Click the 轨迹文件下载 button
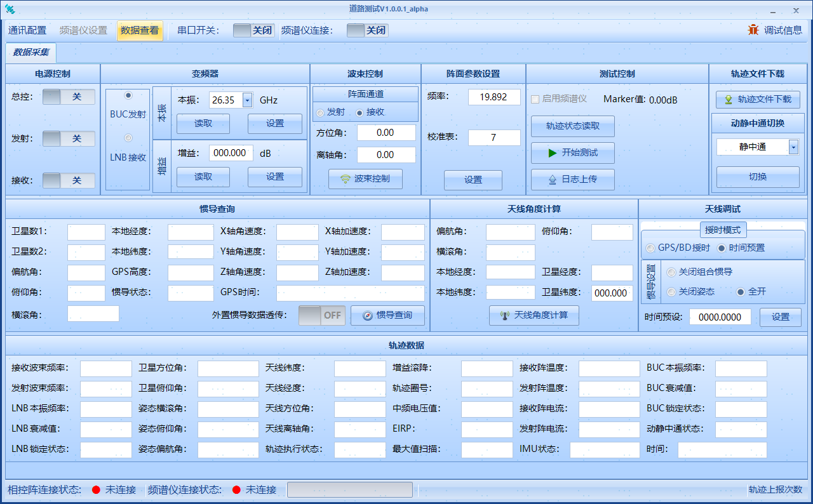Image resolution: width=813 pixels, height=504 pixels. click(758, 100)
